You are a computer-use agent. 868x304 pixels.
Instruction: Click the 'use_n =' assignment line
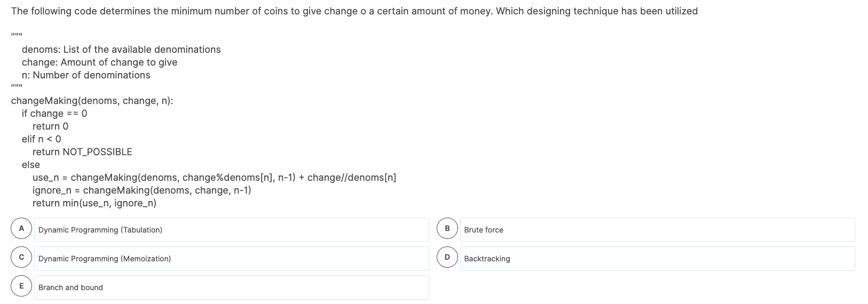pos(214,178)
